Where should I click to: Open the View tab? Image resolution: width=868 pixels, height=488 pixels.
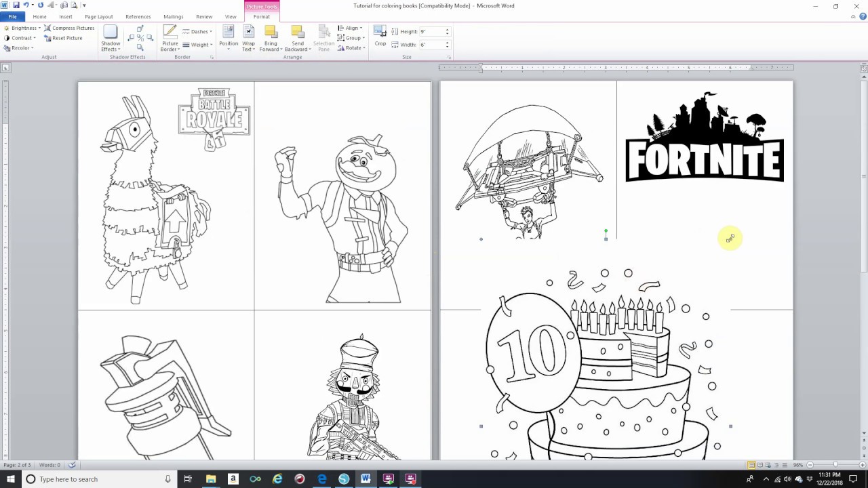point(231,16)
